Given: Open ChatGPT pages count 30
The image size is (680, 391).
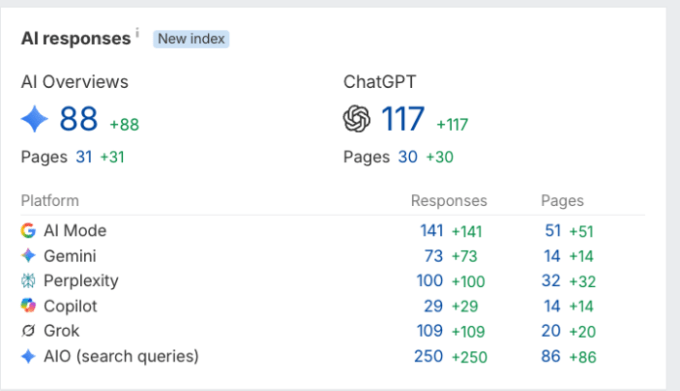Looking at the screenshot, I should (408, 157).
